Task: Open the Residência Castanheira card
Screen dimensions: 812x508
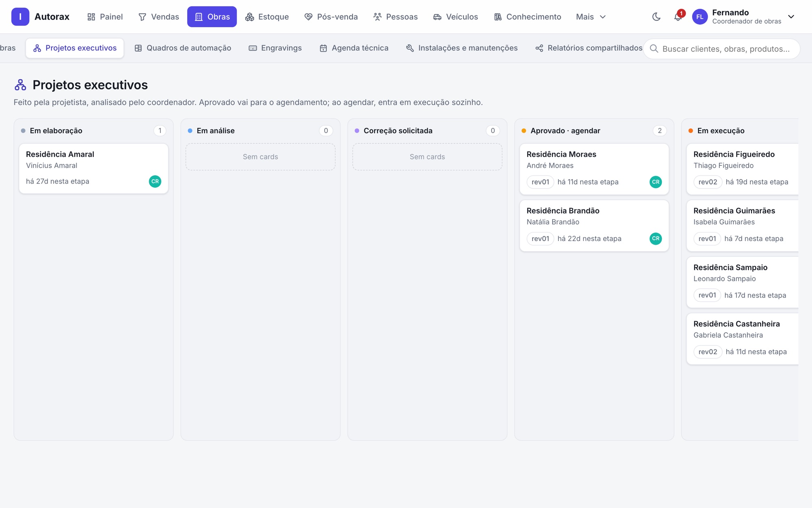Action: (743, 339)
